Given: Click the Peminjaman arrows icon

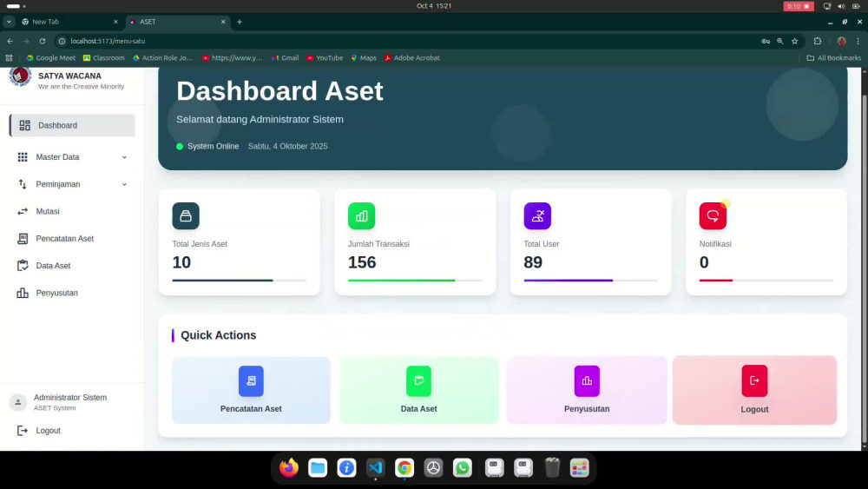Looking at the screenshot, I should tap(23, 184).
